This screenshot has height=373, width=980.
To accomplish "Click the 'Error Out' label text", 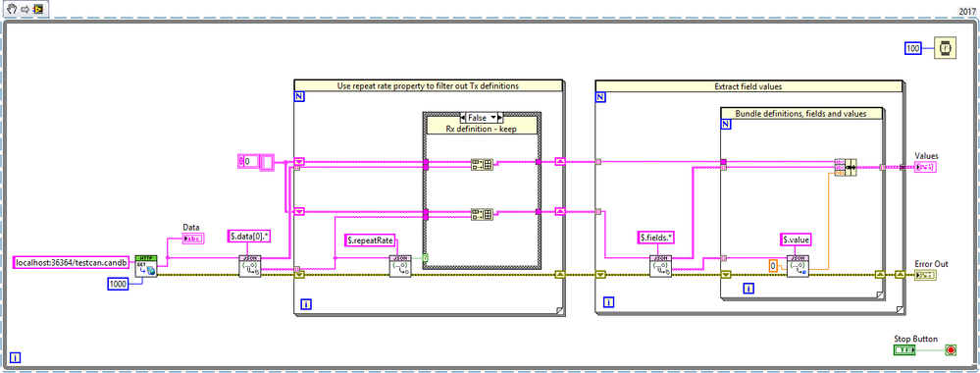I will (930, 263).
